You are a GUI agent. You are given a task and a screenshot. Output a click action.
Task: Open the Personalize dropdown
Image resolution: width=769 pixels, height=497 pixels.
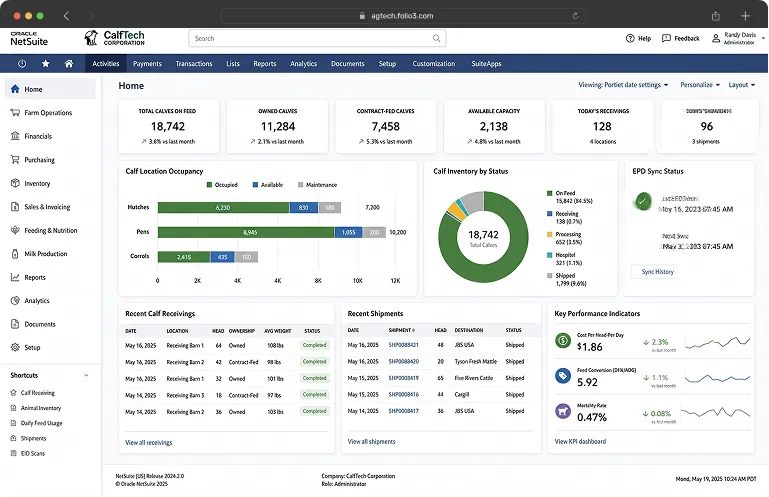(x=700, y=85)
